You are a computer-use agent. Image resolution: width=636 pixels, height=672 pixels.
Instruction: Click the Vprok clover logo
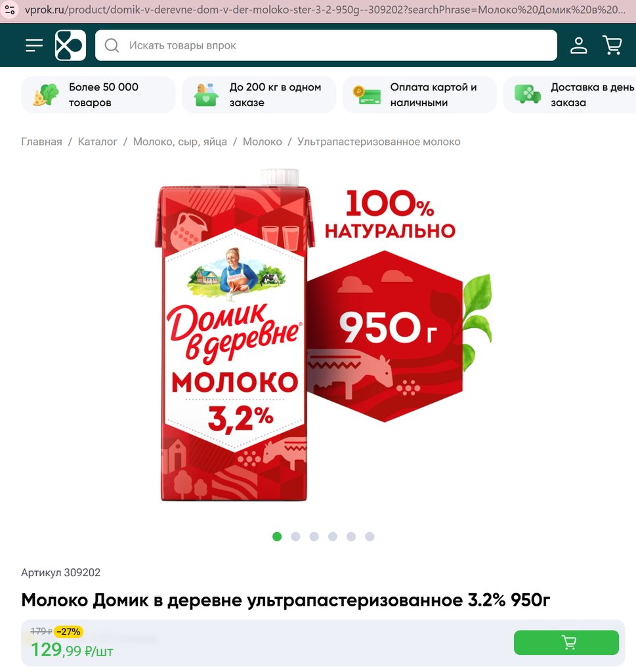tap(70, 45)
